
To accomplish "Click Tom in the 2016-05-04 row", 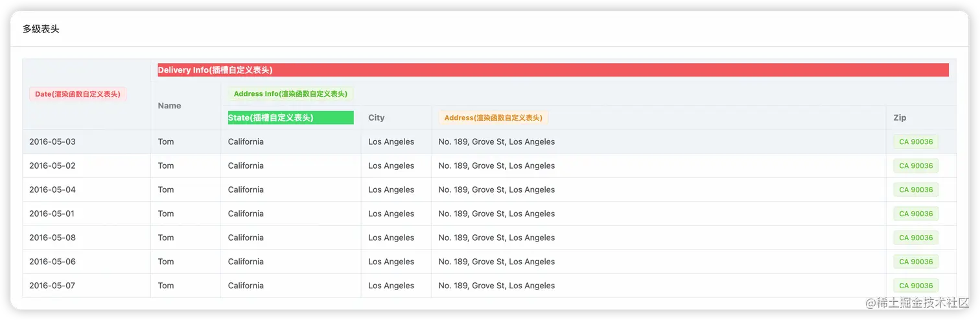I will (166, 190).
